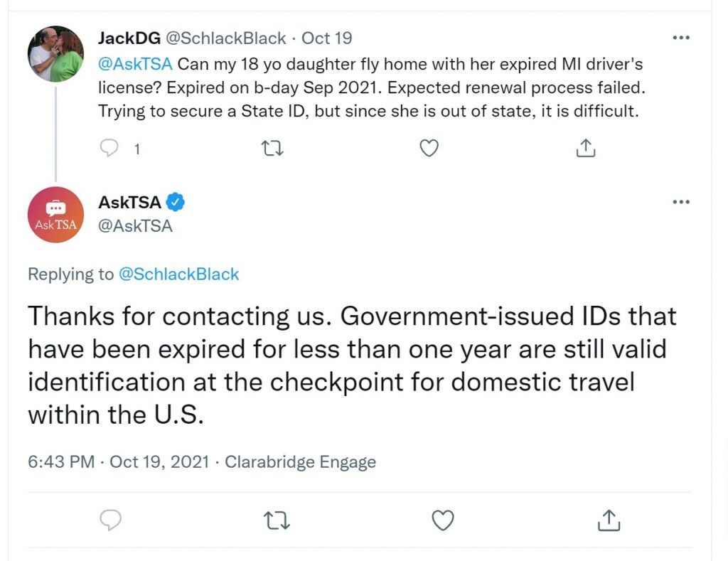Retweet the AskTSA reply
The image size is (728, 561).
click(277, 520)
